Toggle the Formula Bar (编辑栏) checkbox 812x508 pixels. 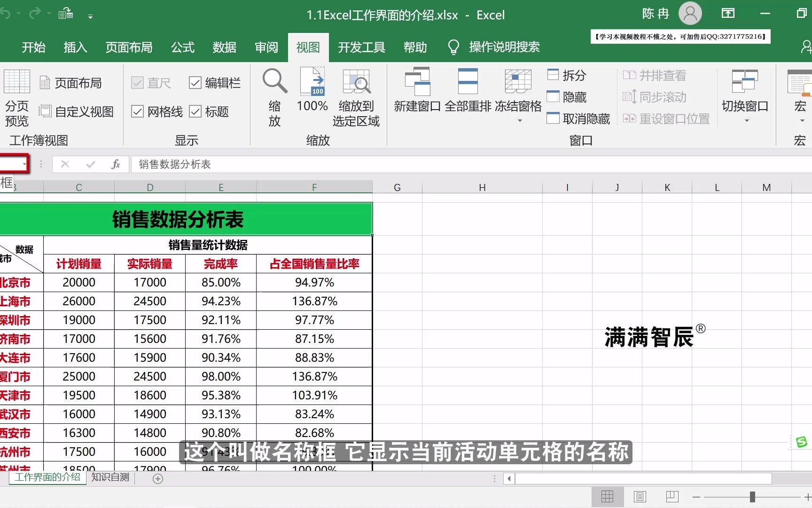[195, 83]
